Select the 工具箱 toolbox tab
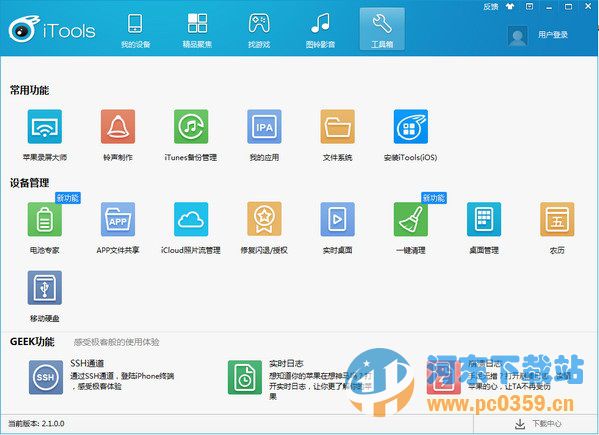The height and width of the screenshot is (435, 599). pyautogui.click(x=382, y=29)
